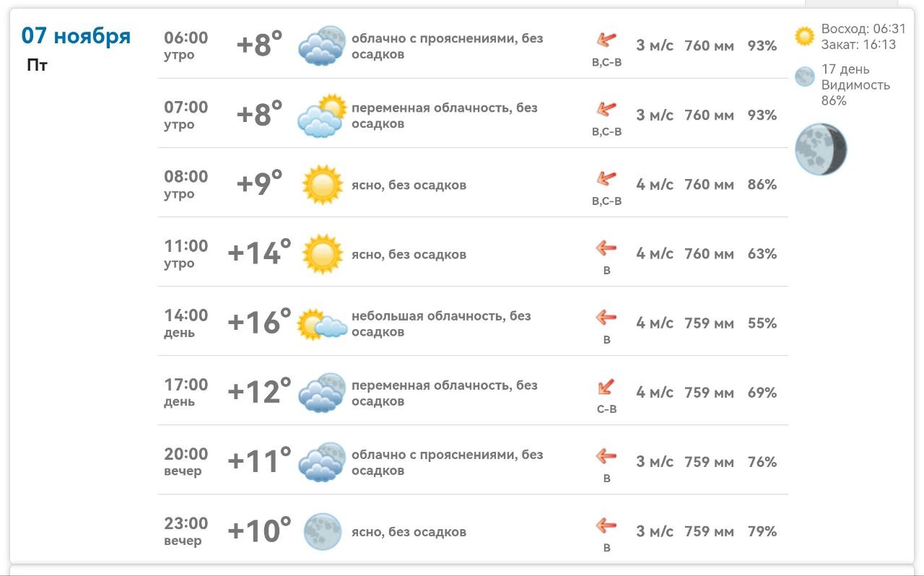The image size is (924, 576).
Task: Click the 07:00 sun behind cloud icon
Action: coord(322,115)
